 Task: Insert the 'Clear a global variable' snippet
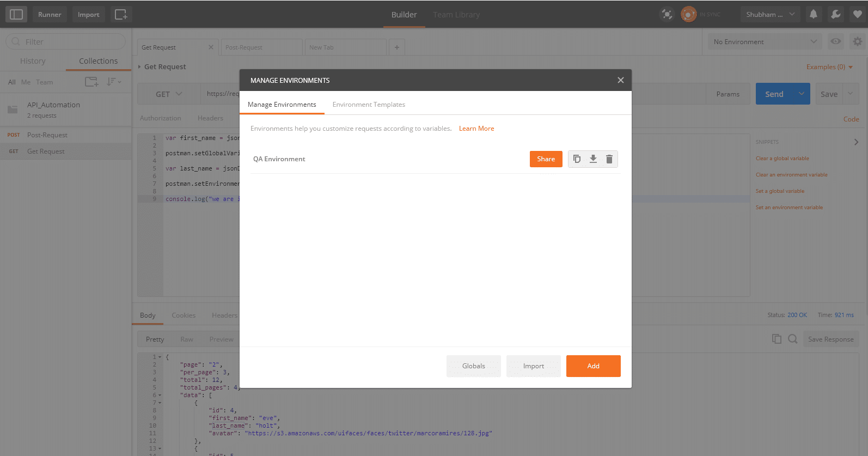pos(782,159)
